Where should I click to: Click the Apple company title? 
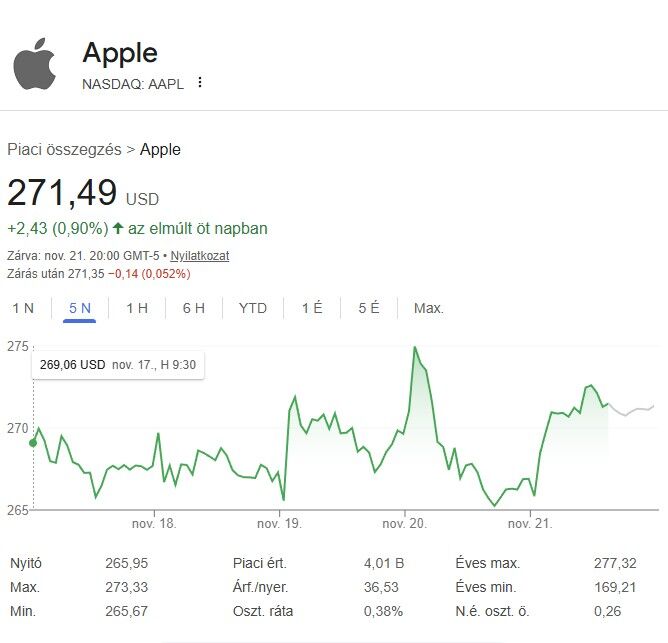120,52
